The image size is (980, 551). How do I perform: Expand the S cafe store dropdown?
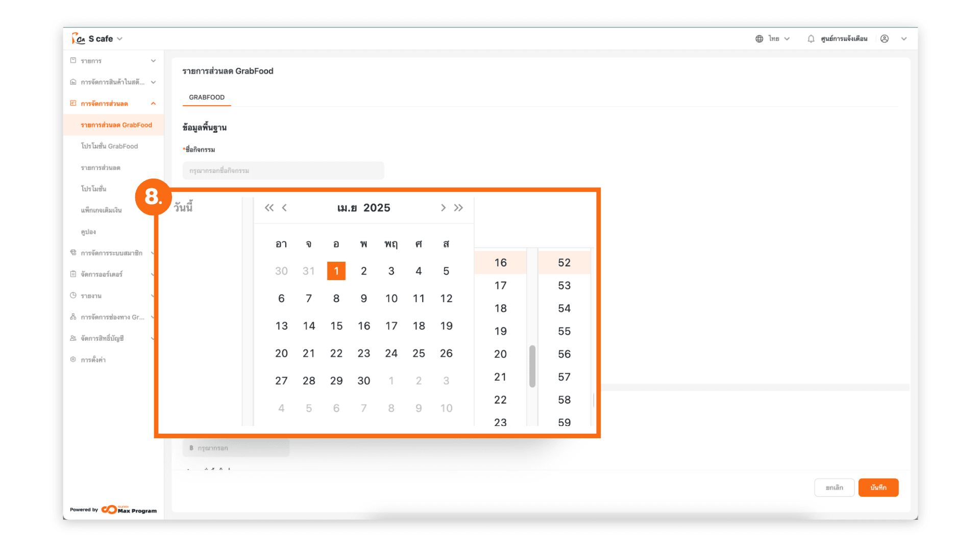(119, 39)
